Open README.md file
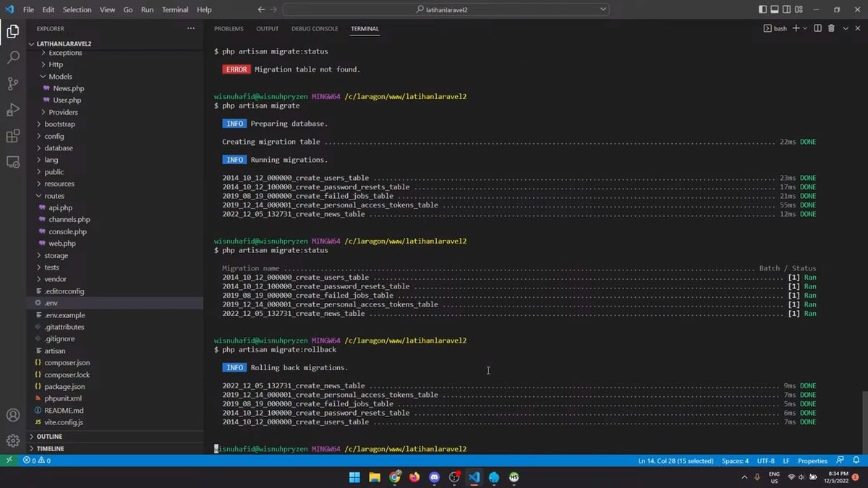Screen dimensions: 868x488 64,411
